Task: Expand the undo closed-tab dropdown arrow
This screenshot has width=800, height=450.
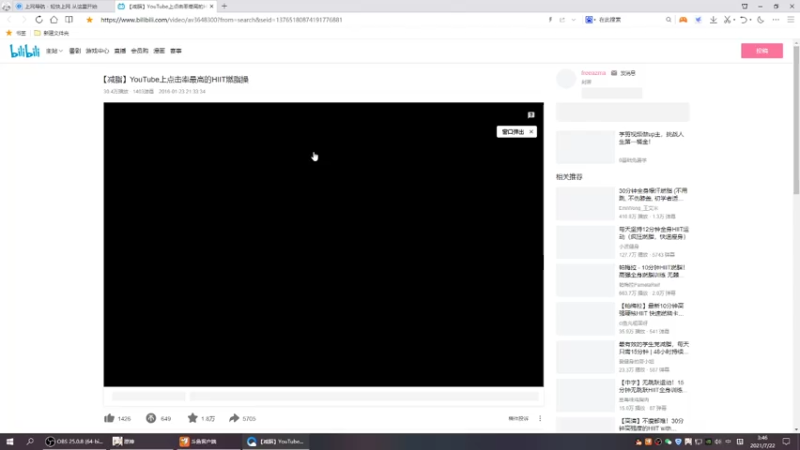Action: pos(751,20)
